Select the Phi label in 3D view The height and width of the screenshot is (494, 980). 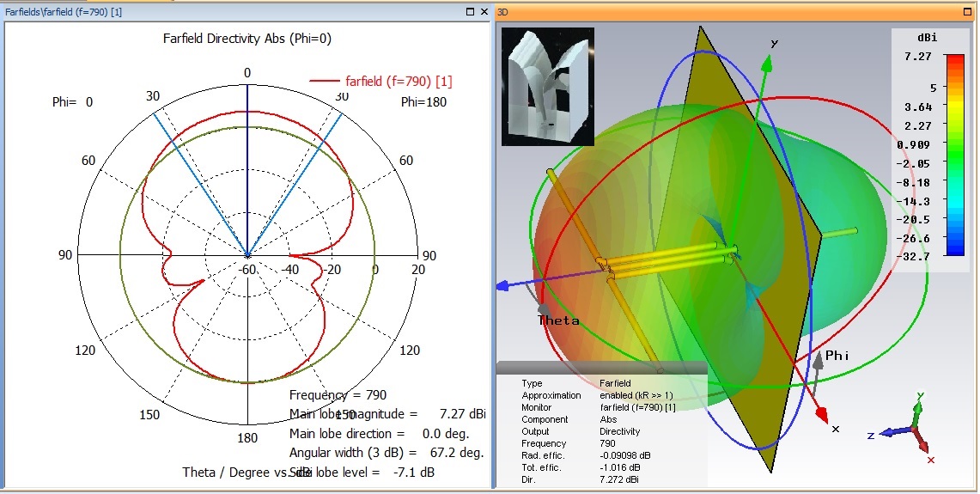[837, 355]
